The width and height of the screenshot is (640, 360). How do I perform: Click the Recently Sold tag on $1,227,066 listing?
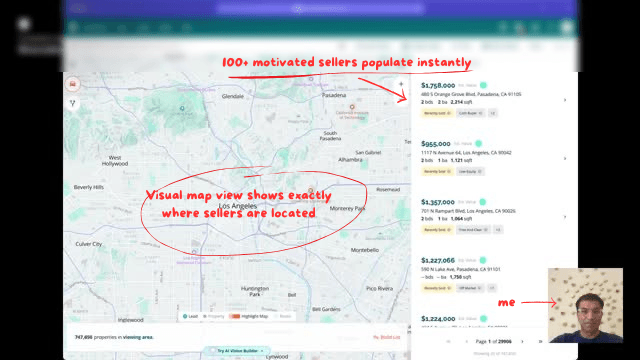pos(437,288)
